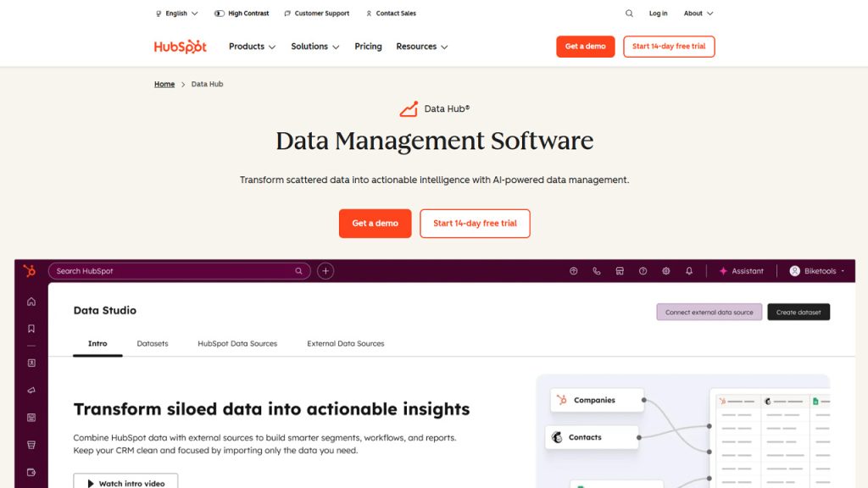This screenshot has width=868, height=488.
Task: Go to Home breadcrumb link
Action: click(164, 84)
